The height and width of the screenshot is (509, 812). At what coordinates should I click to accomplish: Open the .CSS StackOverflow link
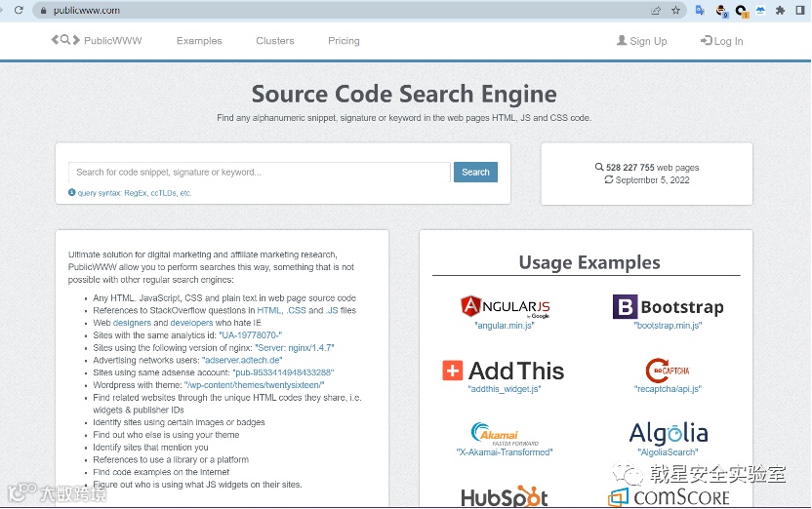(297, 310)
